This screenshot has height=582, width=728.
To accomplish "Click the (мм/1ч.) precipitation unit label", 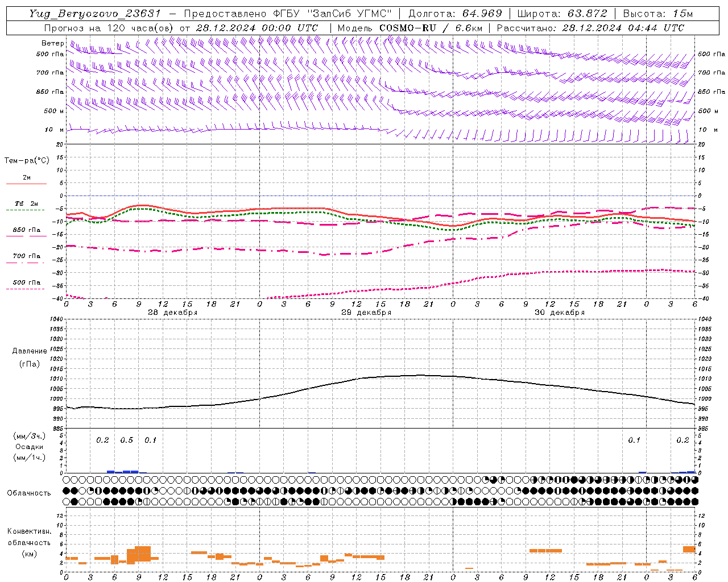I will tap(30, 458).
